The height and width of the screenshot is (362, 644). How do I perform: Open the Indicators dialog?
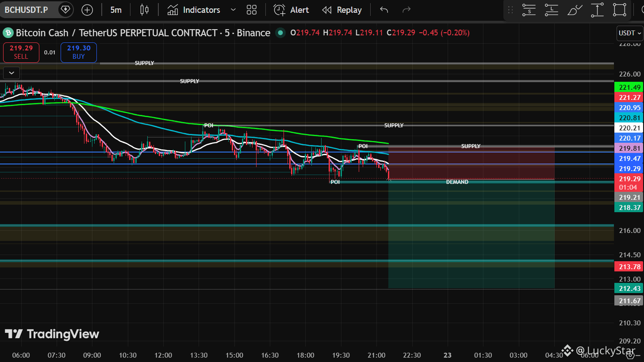point(194,10)
